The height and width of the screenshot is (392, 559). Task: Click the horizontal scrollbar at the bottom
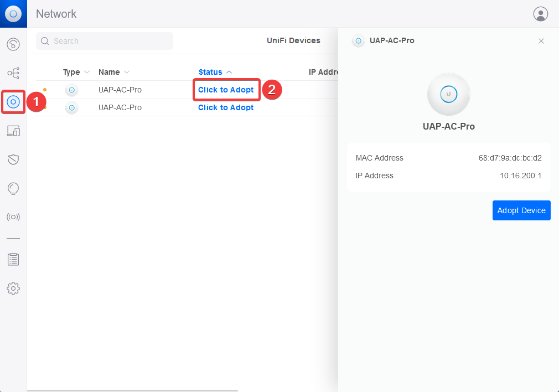[x=133, y=390]
